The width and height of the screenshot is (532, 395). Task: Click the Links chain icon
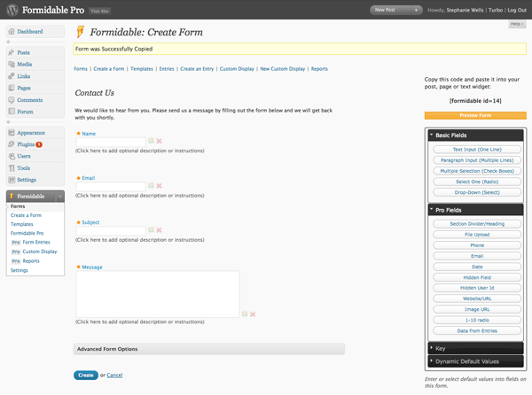[x=12, y=76]
